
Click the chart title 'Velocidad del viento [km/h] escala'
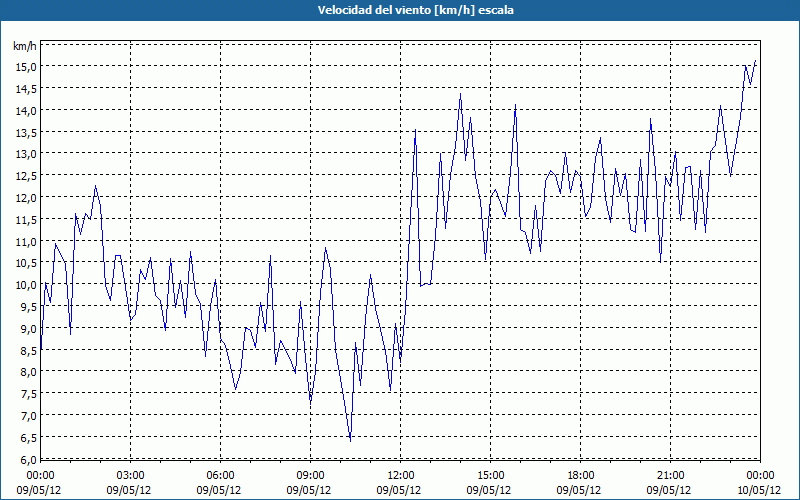click(x=415, y=10)
